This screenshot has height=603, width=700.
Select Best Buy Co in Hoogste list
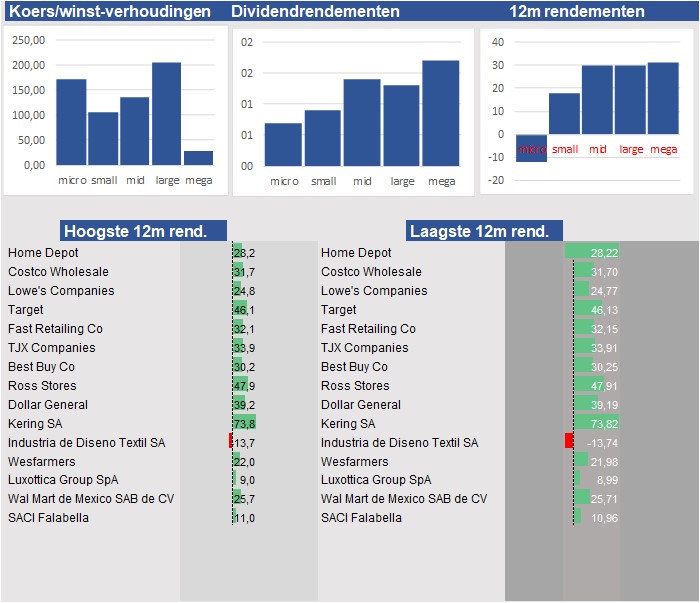point(41,366)
